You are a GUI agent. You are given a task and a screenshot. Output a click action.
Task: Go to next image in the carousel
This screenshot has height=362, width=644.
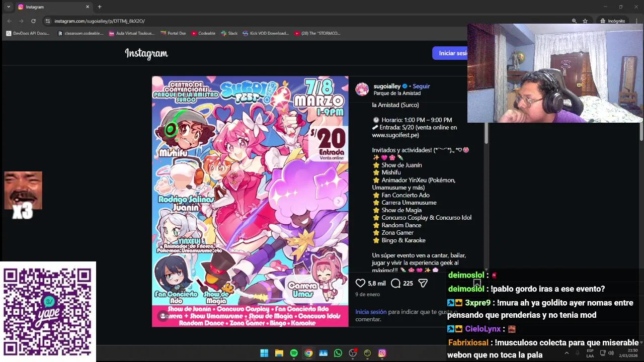339,202
